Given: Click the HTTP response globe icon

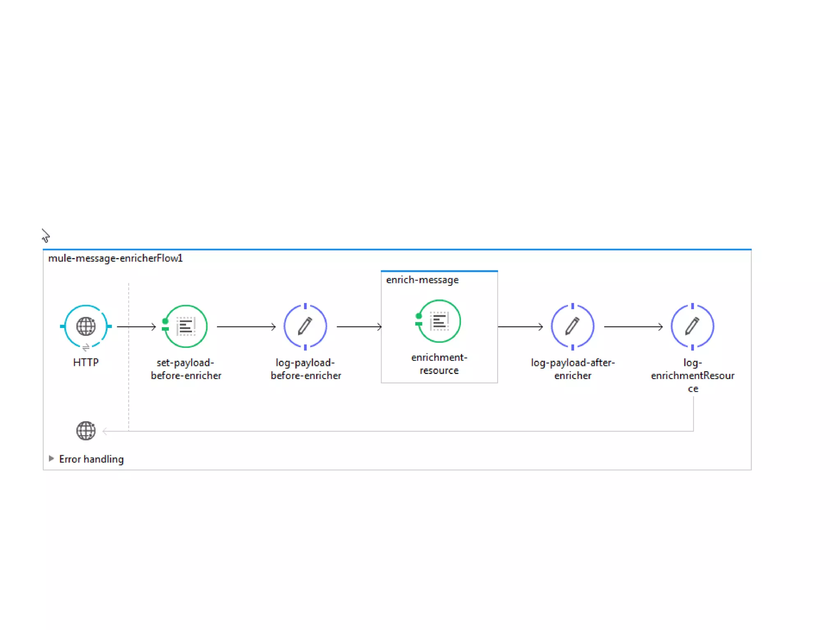Looking at the screenshot, I should pos(86,431).
